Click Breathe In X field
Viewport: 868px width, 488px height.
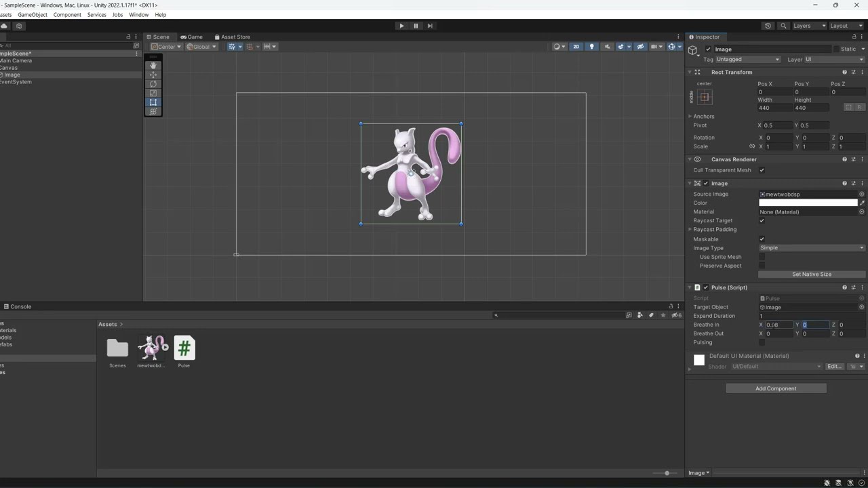780,325
